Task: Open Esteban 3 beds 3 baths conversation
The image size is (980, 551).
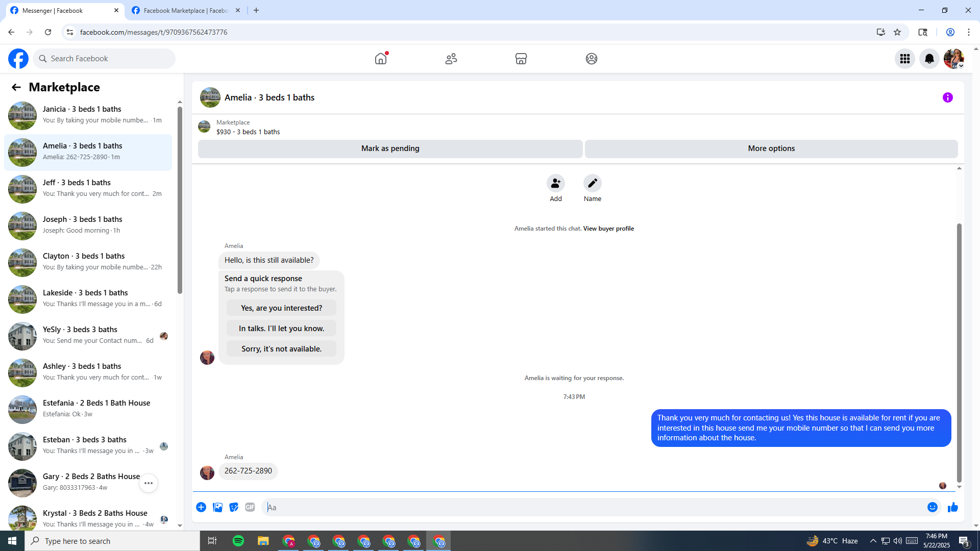Action: coord(88,446)
